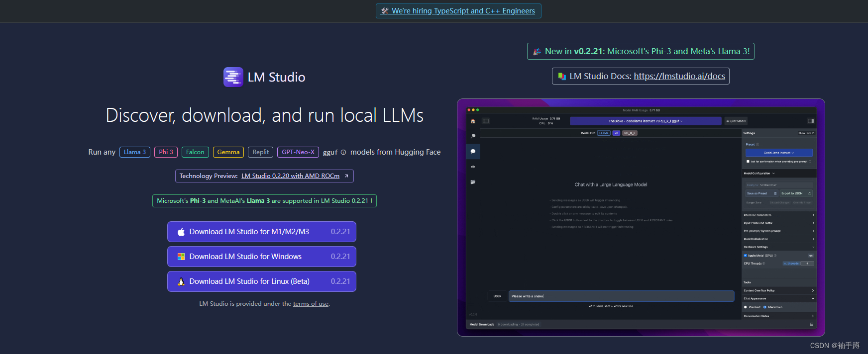The height and width of the screenshot is (354, 868).
Task: Click the LM Studio logo icon
Action: pyautogui.click(x=233, y=77)
